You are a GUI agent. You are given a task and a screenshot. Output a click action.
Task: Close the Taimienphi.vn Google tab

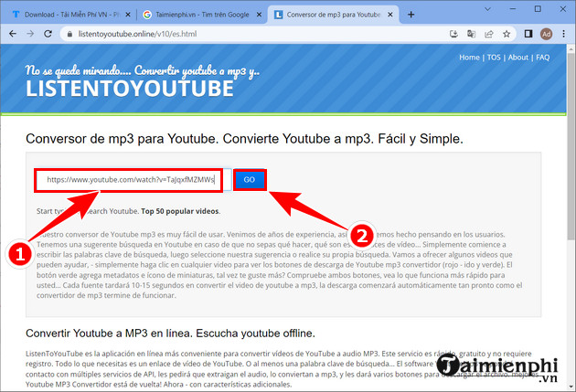pos(259,15)
